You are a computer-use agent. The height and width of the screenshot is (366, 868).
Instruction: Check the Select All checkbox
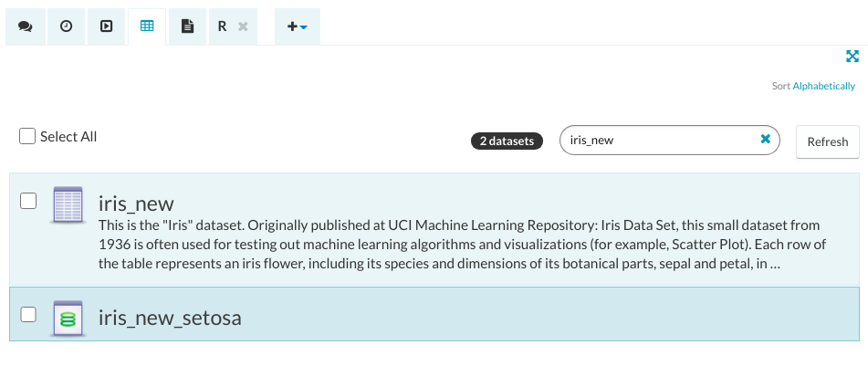tap(28, 136)
